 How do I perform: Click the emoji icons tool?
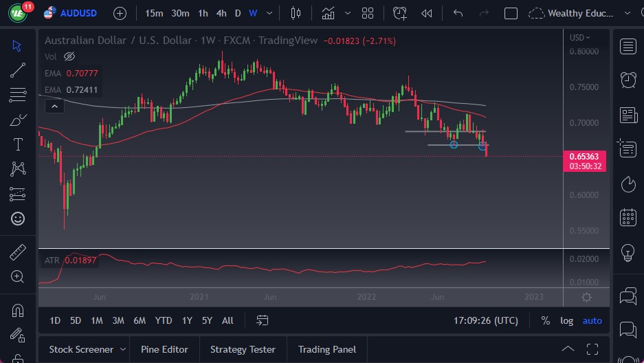[x=18, y=219]
